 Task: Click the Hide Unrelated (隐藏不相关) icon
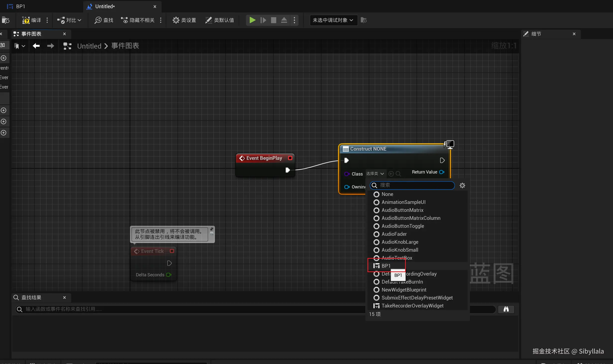(x=124, y=20)
